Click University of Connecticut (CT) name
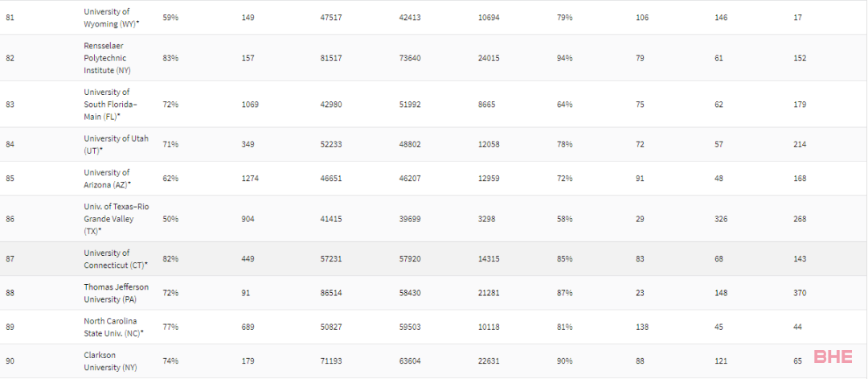 tap(116, 259)
